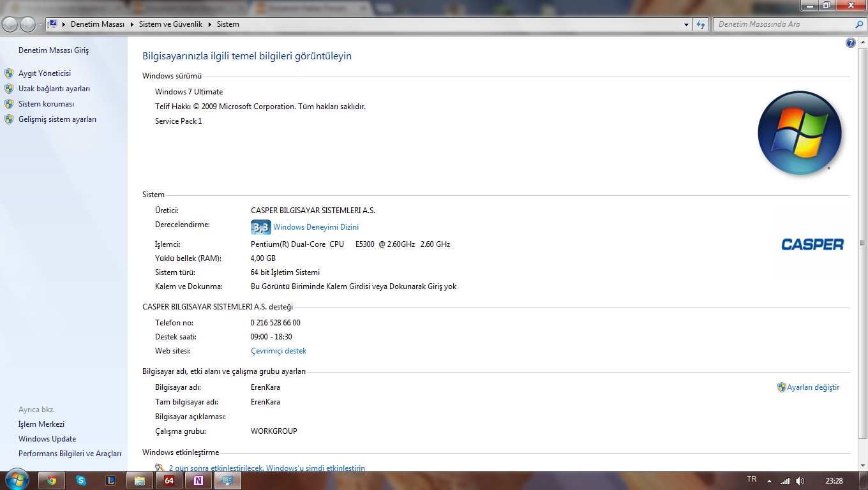Go forward with the Forward arrow button
Screen dimensions: 868x490
[28, 24]
